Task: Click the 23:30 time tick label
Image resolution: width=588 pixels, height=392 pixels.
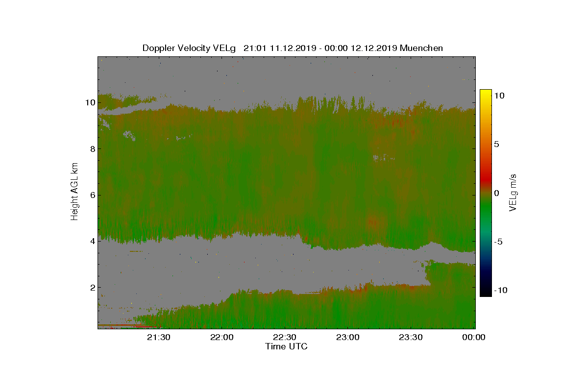Action: [x=411, y=338]
